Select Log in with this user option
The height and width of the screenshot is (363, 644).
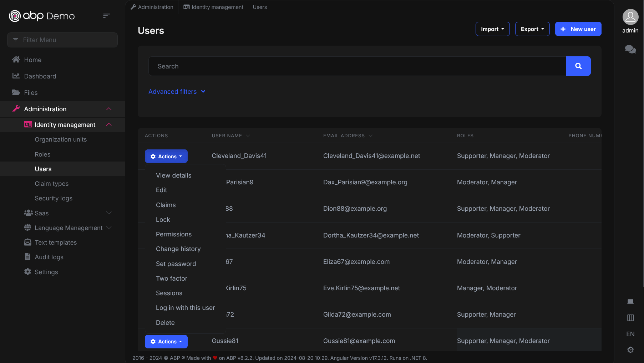pos(186,308)
